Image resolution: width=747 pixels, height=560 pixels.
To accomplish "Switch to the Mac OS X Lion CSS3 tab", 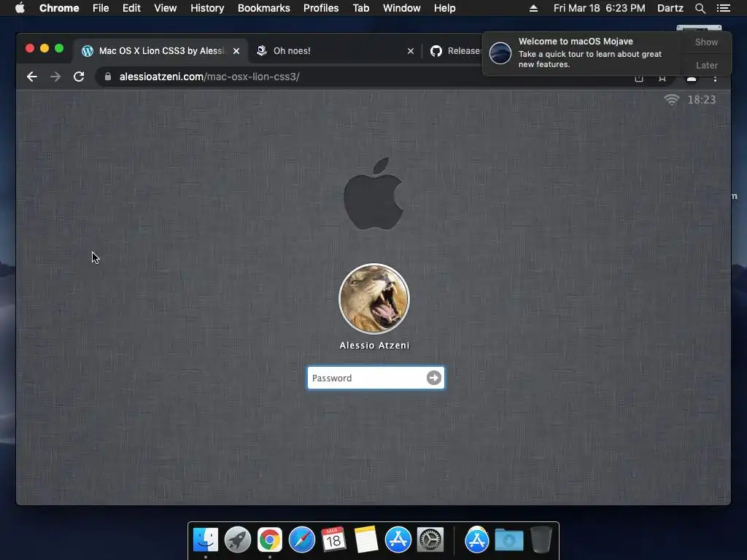I will pyautogui.click(x=160, y=51).
